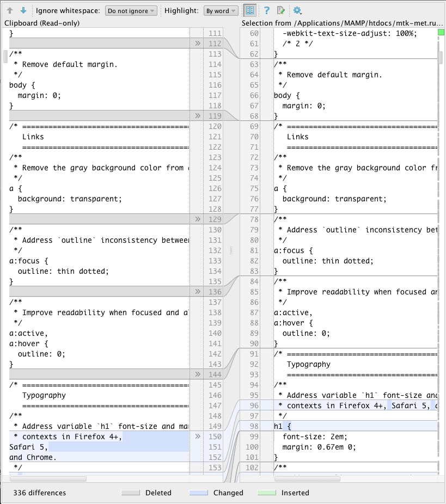Click the Deleted legend color swatch
Screen dimensions: 446x504
[x=131, y=493]
